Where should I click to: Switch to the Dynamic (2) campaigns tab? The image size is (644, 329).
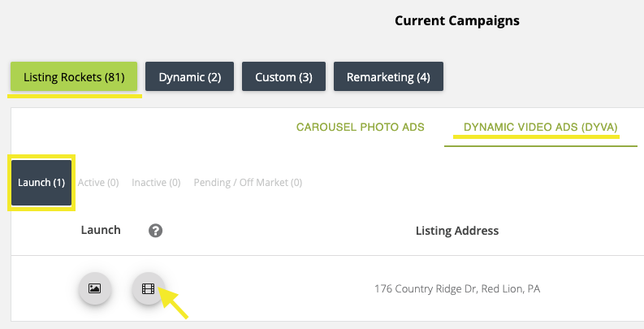pos(189,77)
